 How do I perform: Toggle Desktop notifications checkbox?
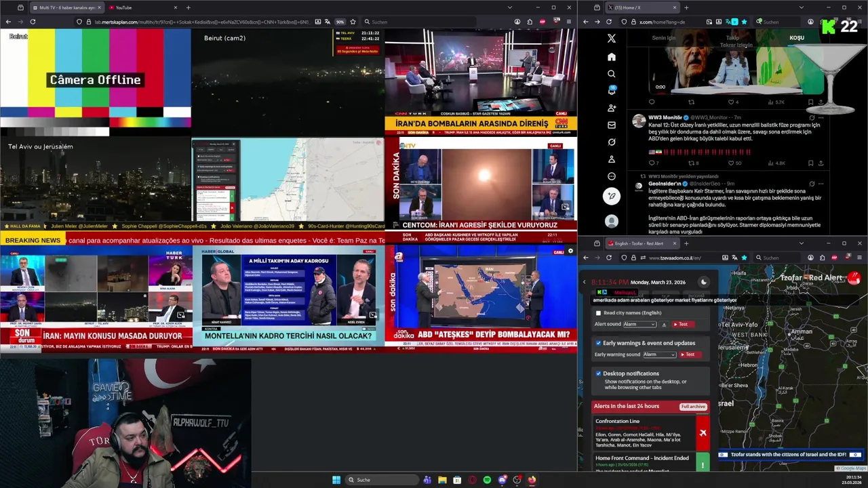598,373
